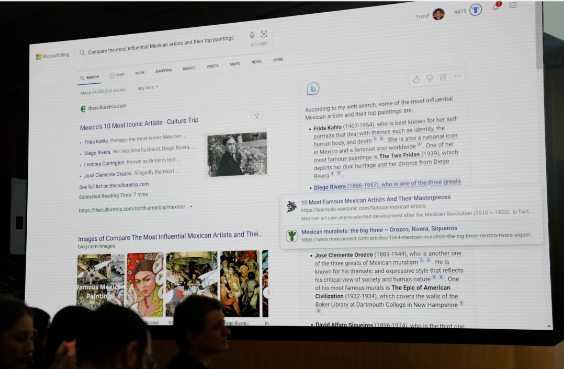Click the microphone voice search icon

(252, 35)
